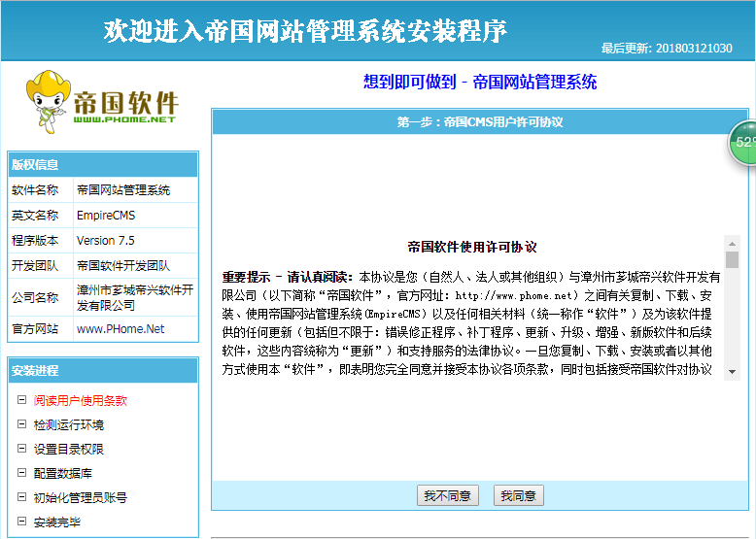This screenshot has width=756, height=539.
Task: Select the 配置数据库 step
Action: 62,473
